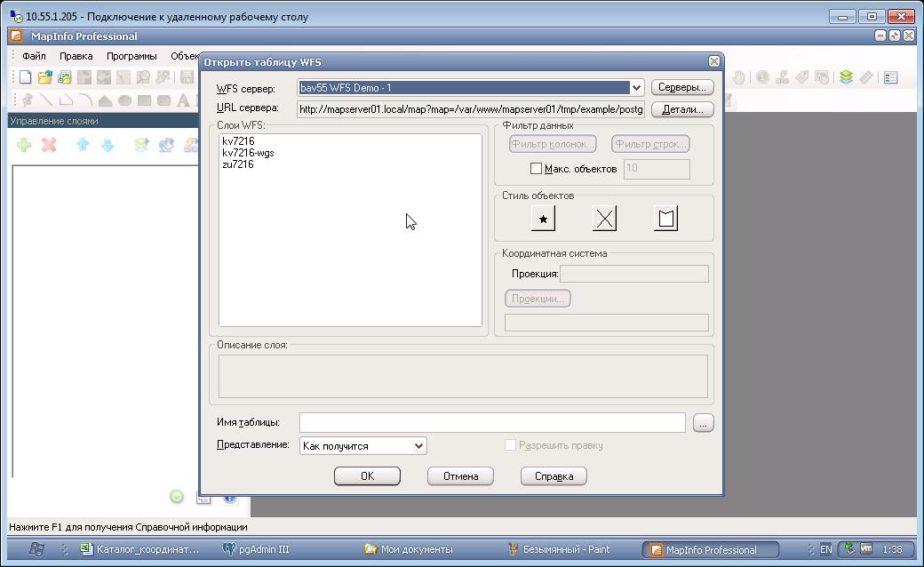Switch to Каталог_координат taskbar item

(x=140, y=549)
